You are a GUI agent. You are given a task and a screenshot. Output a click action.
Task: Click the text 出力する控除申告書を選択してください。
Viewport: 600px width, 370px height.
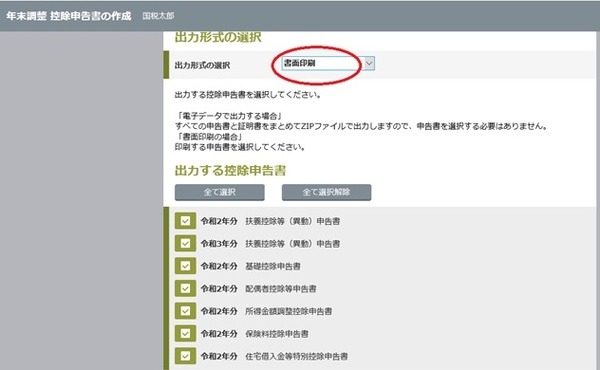point(248,95)
